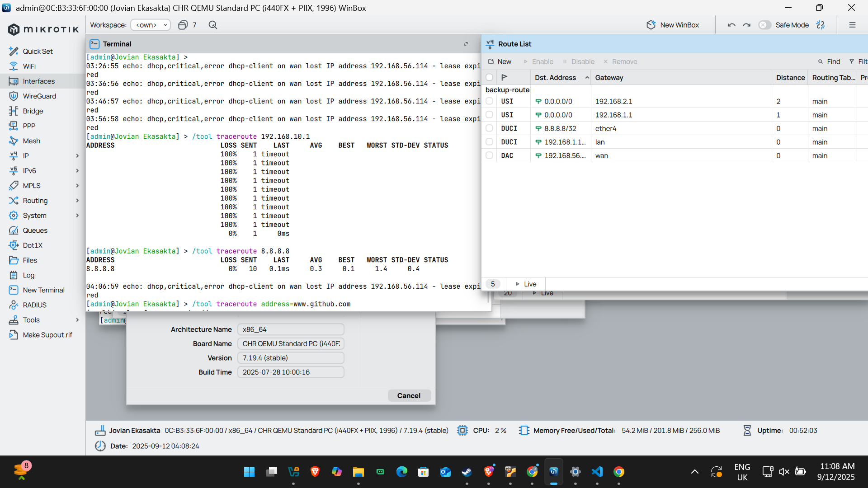
Task: Open Files in the sidebar
Action: pyautogui.click(x=30, y=260)
